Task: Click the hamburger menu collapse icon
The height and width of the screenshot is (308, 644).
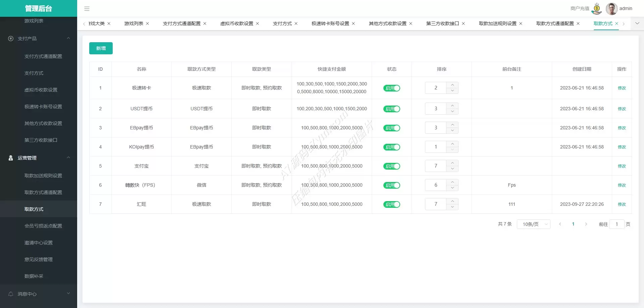Action: pos(87,9)
